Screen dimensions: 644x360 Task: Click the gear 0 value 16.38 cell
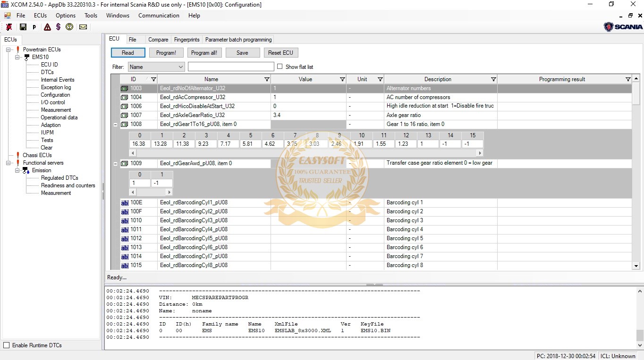(x=139, y=144)
